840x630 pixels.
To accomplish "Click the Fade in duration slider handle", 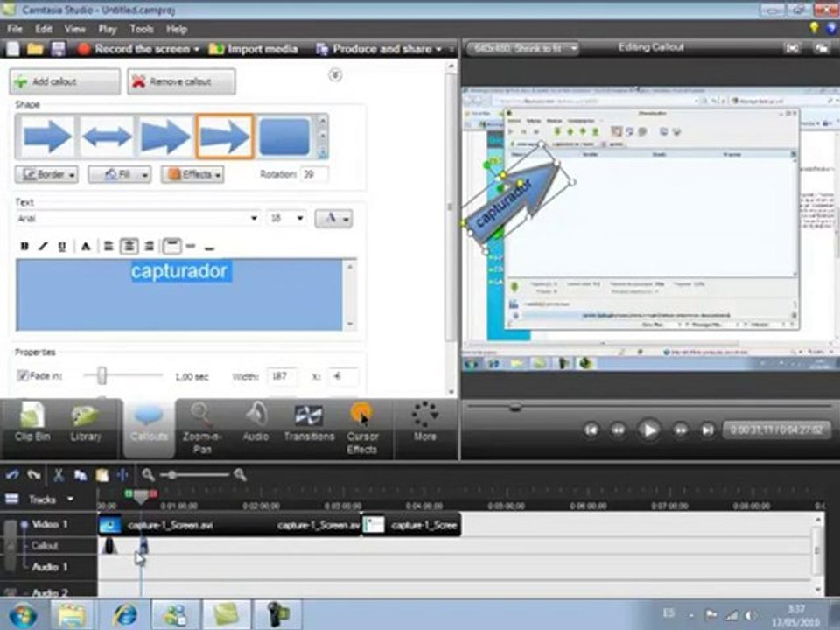I will click(101, 375).
